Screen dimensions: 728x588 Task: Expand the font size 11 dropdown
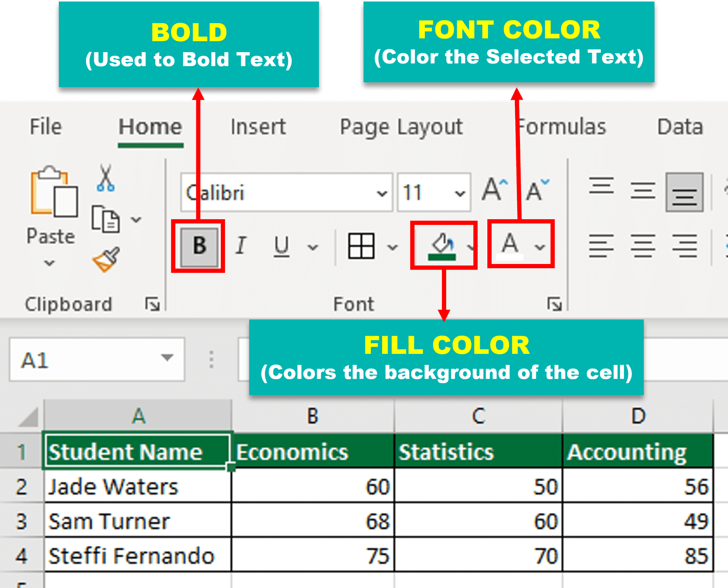pyautogui.click(x=460, y=194)
